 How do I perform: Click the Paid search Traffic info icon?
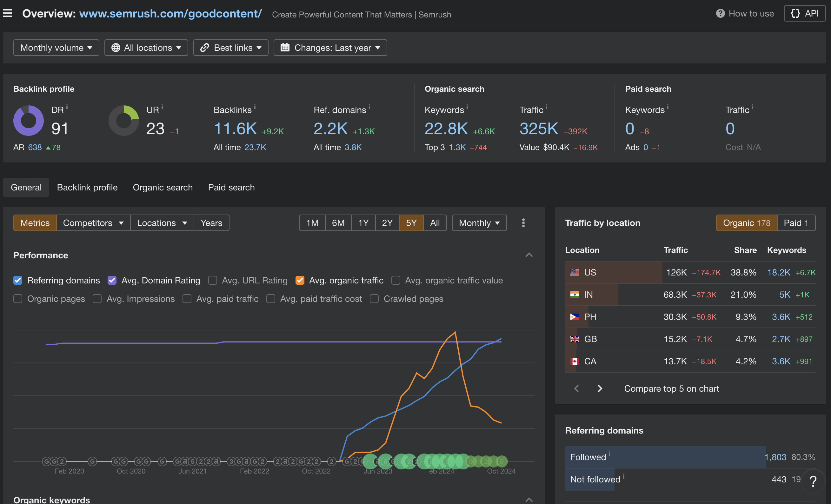pos(752,107)
